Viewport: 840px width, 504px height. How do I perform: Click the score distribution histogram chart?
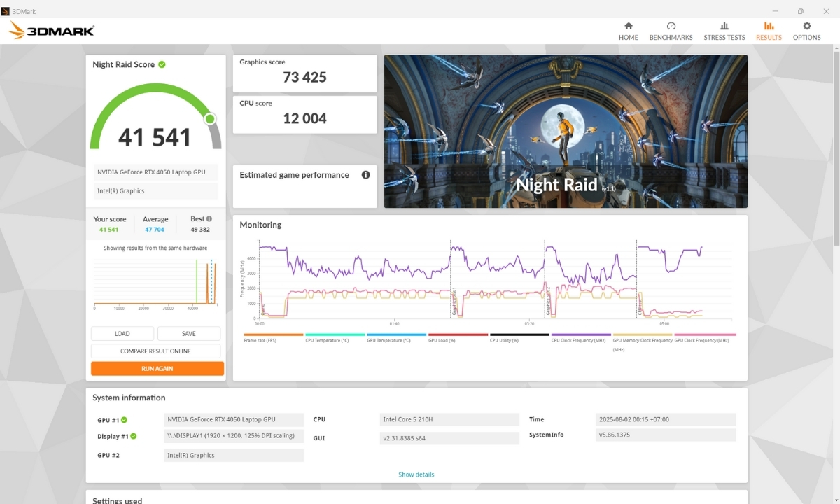click(155, 283)
